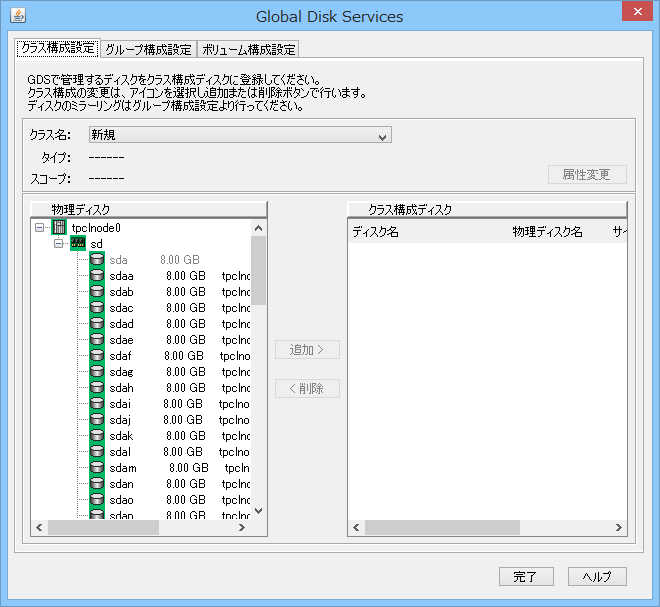This screenshot has width=660, height=607.
Task: Click physical disk list horizontal scrollbar thumb
Action: pos(104,527)
